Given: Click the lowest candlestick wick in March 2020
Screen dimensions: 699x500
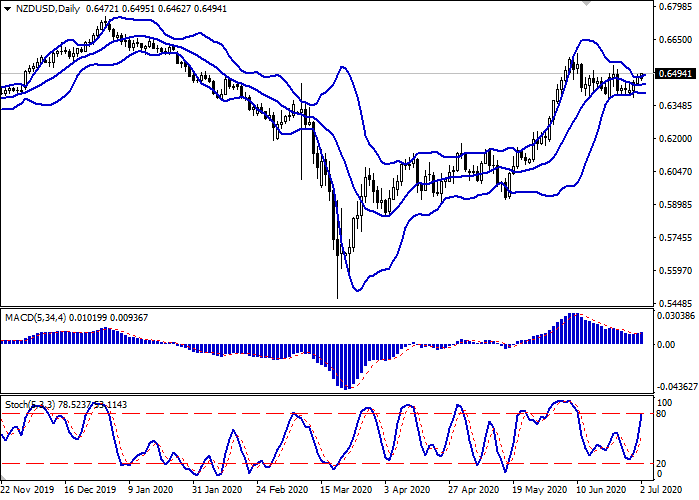Looking at the screenshot, I should [338, 296].
